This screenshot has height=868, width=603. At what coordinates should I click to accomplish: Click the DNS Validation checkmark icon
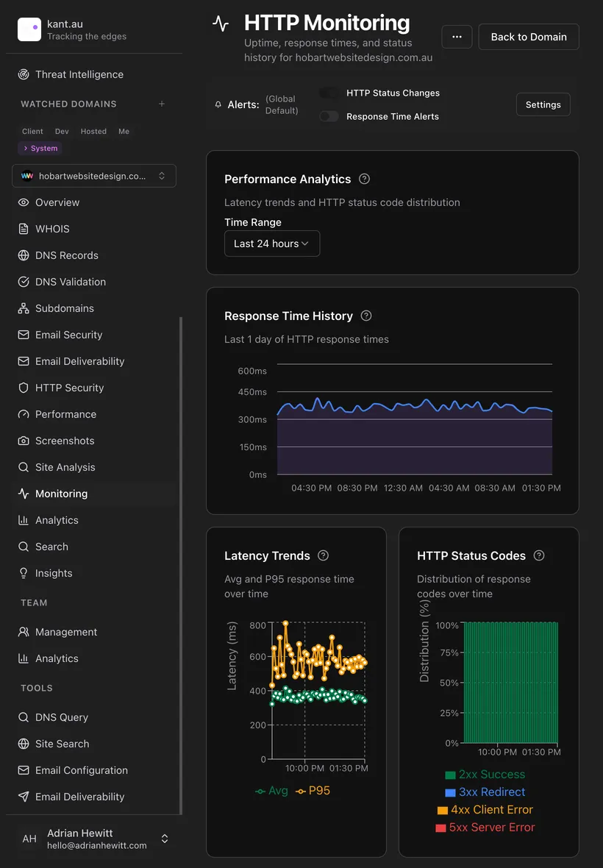[x=24, y=282]
